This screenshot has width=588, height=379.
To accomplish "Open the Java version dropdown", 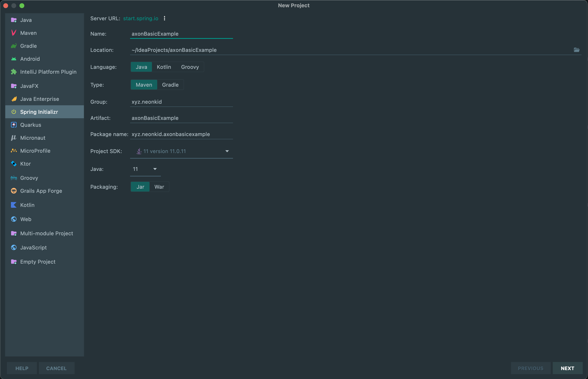I will 155,169.
